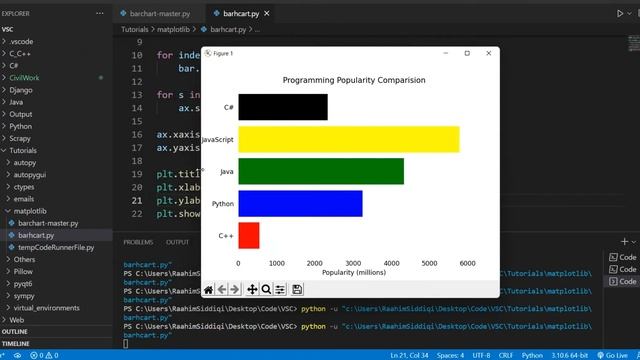Expand the Pillow folder
Viewport: 640px width, 360px height.
tap(56, 271)
